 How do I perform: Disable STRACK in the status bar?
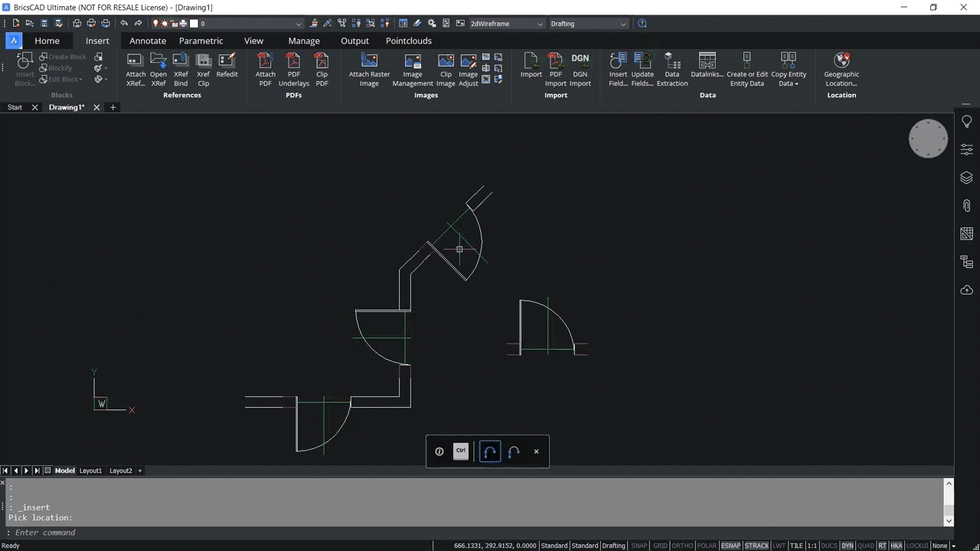tap(757, 546)
